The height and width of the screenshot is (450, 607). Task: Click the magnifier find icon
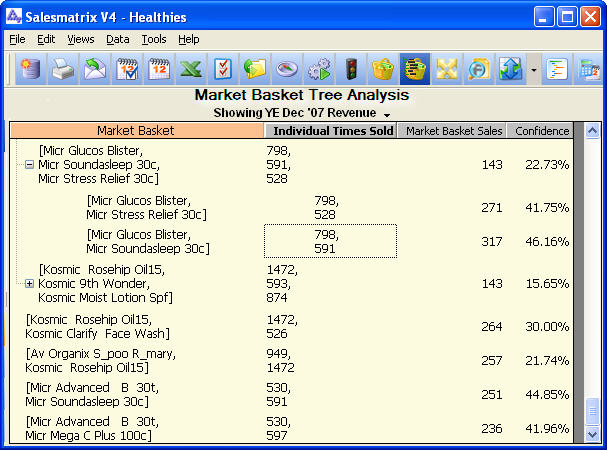point(479,69)
